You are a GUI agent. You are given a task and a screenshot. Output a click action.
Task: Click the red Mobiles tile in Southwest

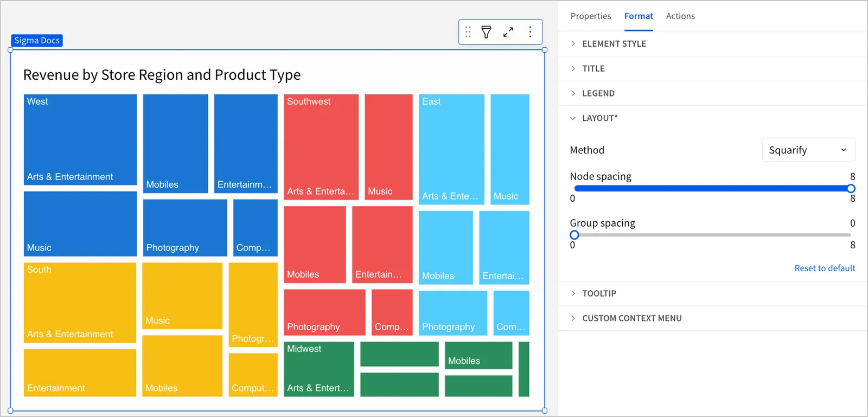(x=315, y=245)
